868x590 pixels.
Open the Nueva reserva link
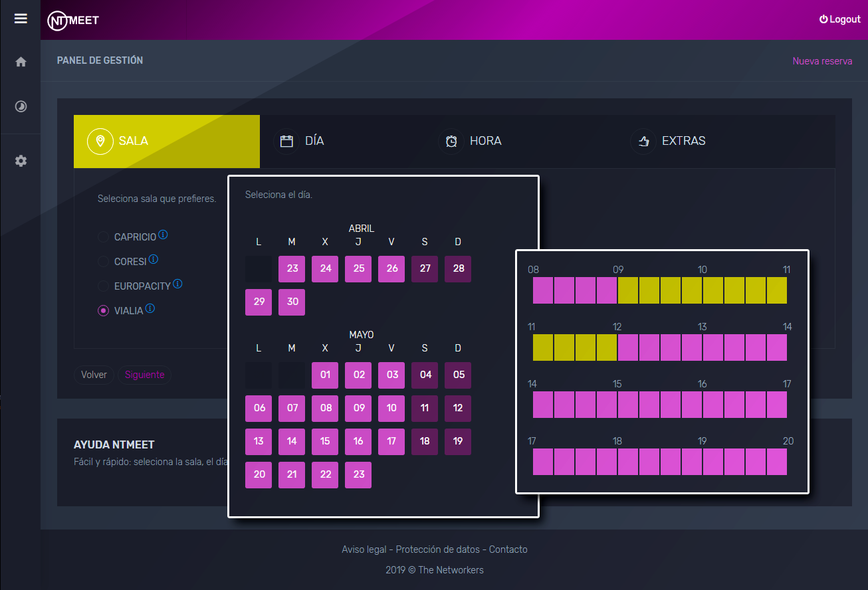click(822, 61)
